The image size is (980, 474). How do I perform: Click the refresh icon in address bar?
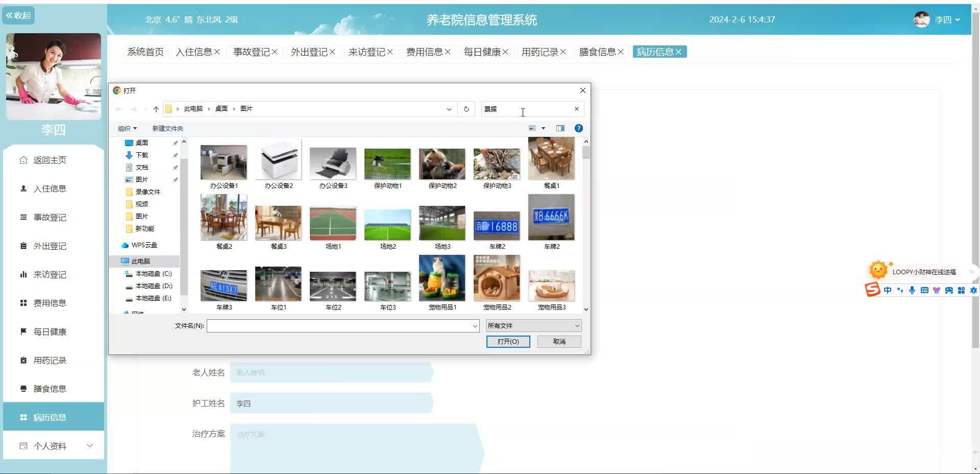[465, 109]
